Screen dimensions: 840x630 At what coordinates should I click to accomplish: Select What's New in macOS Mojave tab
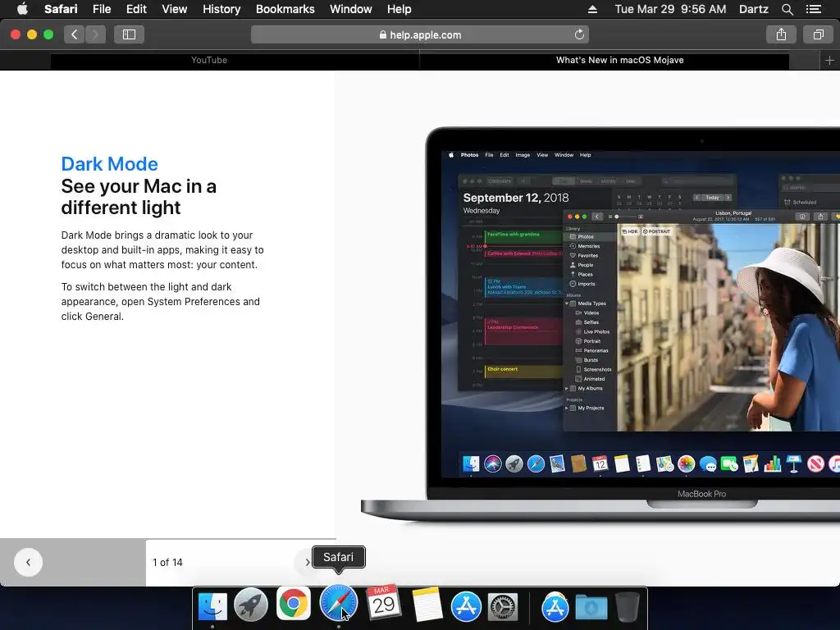tap(620, 60)
